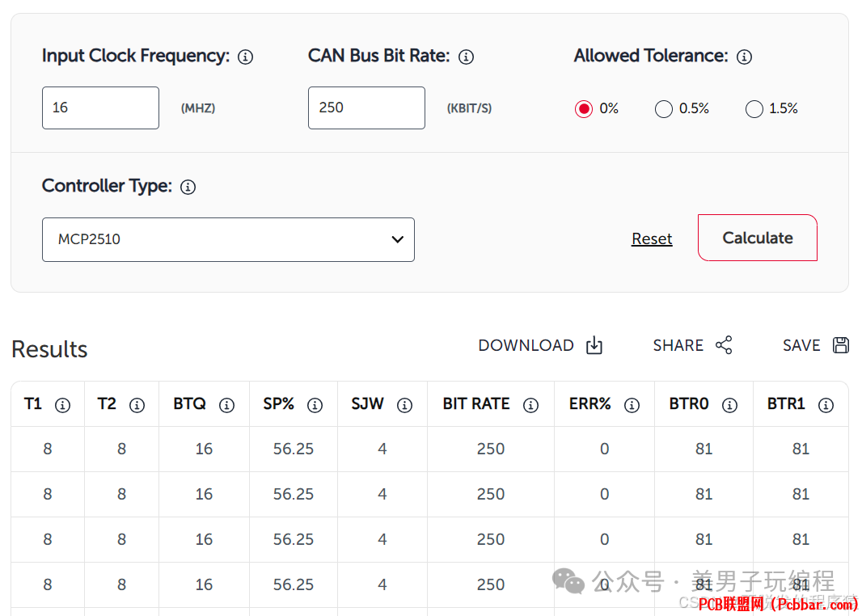This screenshot has height=616, width=862.
Task: Click the "(MHZ)" unit label
Action: [x=198, y=108]
